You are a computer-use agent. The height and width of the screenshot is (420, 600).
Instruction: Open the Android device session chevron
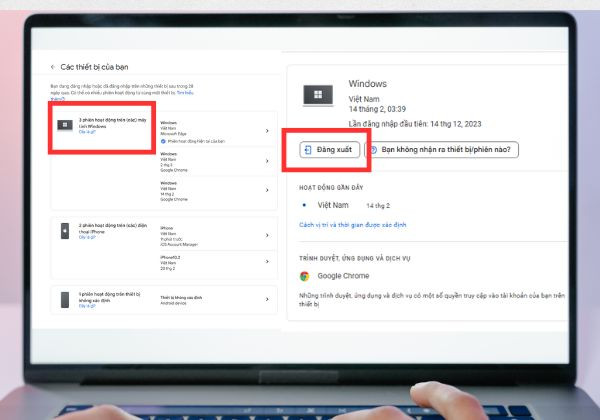[267, 299]
